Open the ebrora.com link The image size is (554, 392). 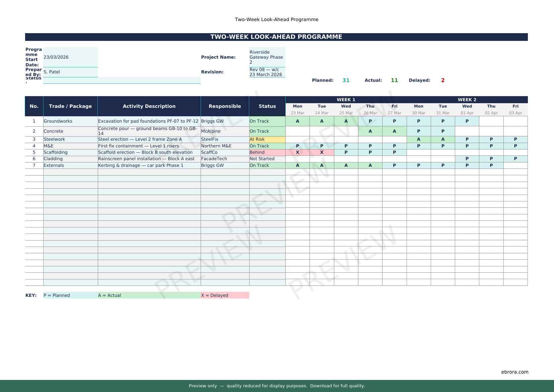pyautogui.click(x=514, y=372)
